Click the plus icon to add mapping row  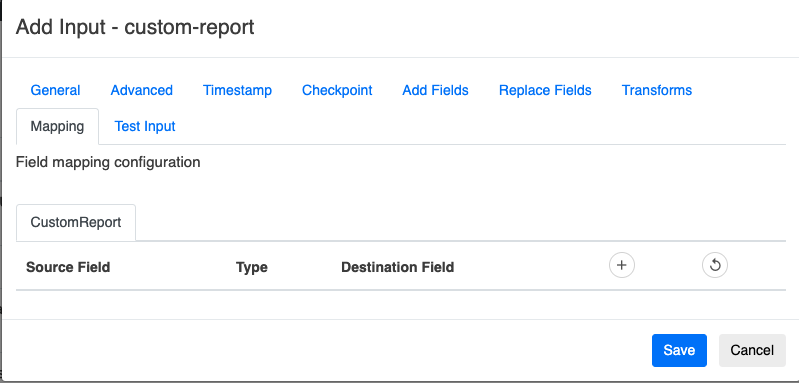[622, 265]
